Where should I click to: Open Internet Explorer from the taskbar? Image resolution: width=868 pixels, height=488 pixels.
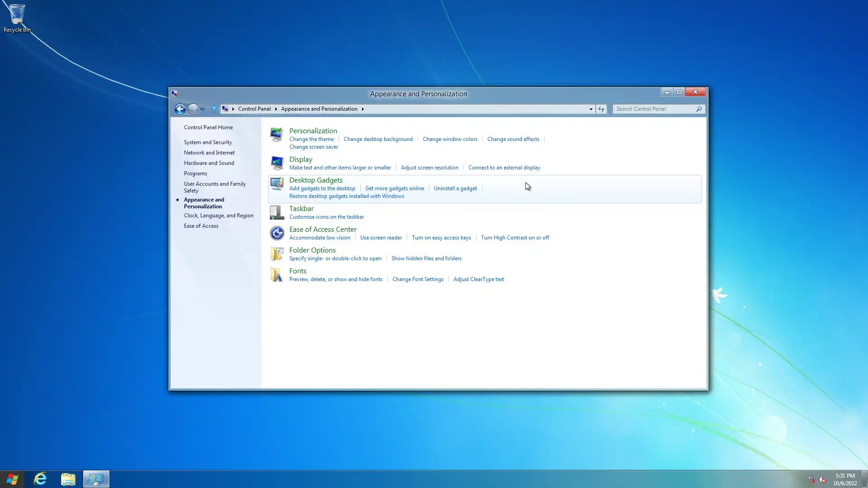40,479
